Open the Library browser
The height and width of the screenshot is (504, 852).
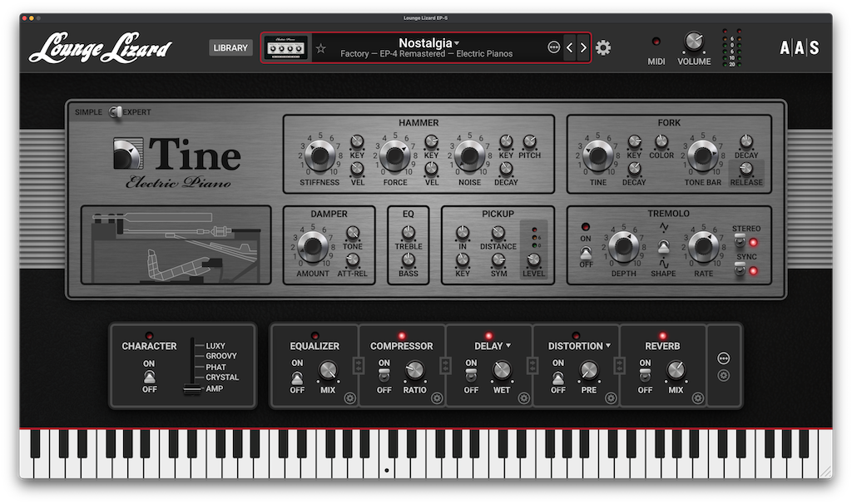(230, 47)
